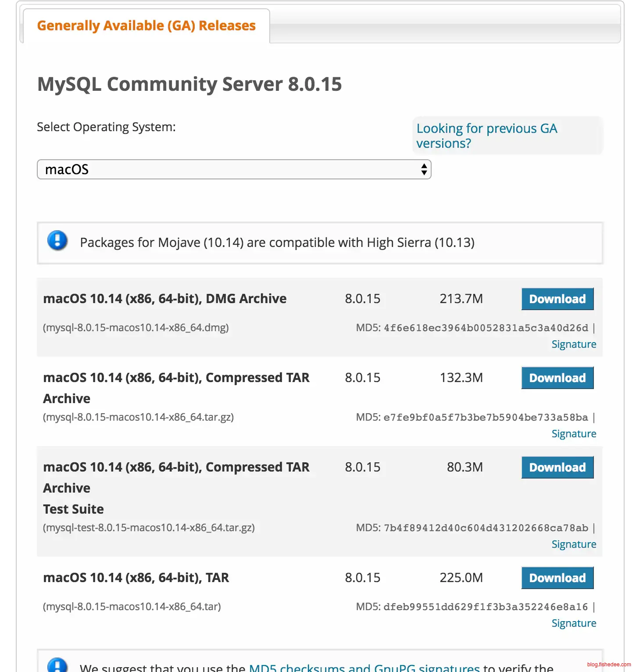
Task: Open Signature link for DMG Archive
Action: point(574,344)
